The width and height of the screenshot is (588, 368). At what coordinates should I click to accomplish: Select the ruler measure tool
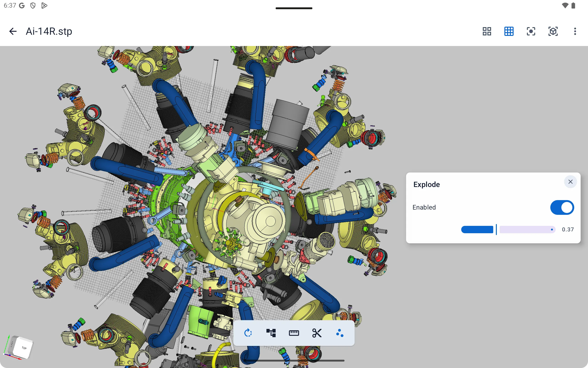click(x=294, y=333)
